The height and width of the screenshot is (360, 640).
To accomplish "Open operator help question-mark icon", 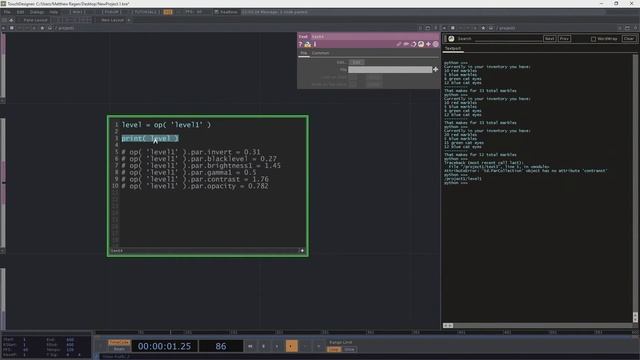I will [x=300, y=44].
